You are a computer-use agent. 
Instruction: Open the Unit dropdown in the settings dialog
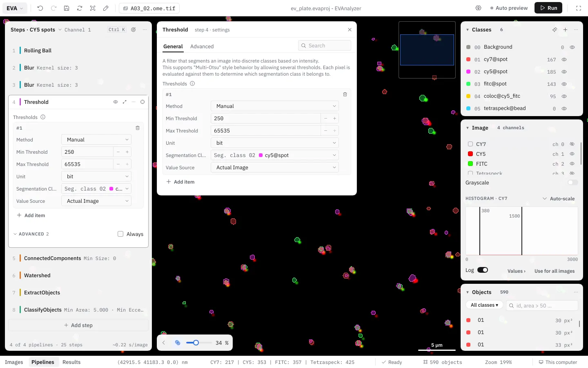(x=275, y=143)
